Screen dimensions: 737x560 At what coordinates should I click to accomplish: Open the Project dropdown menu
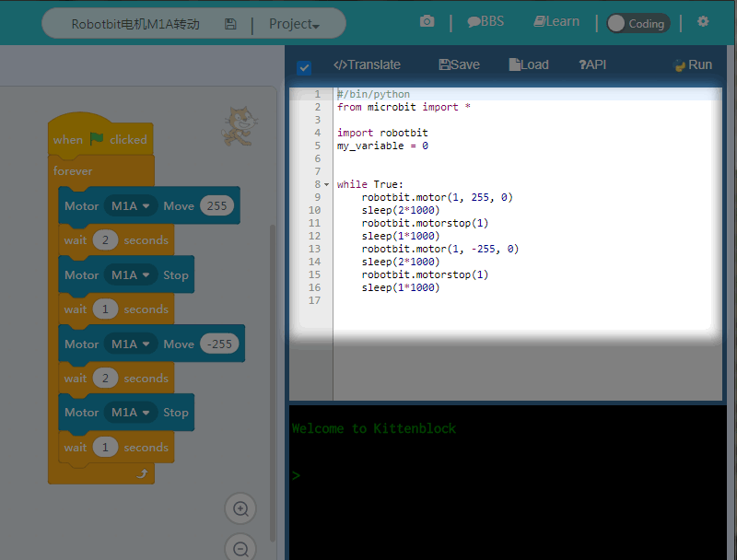coord(294,24)
